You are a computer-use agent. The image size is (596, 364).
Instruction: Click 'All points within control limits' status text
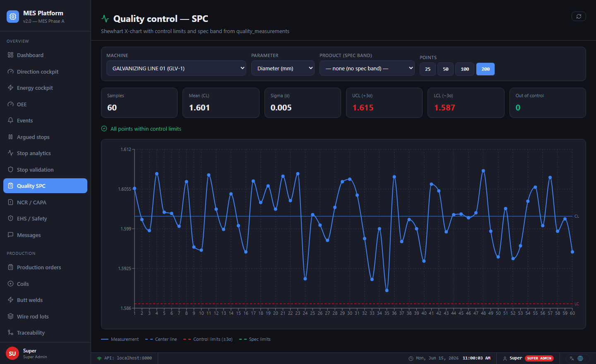[146, 129]
